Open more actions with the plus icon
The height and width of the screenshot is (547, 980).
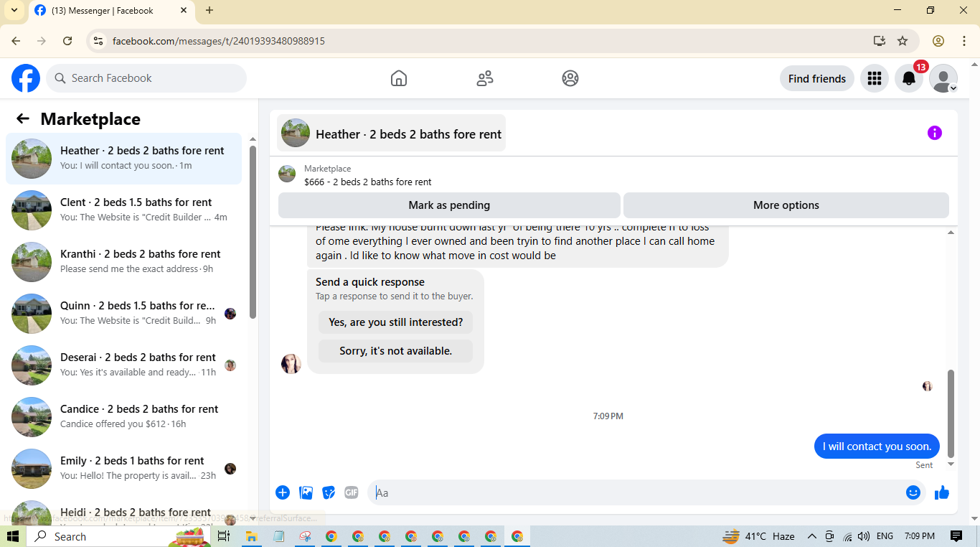(283, 492)
